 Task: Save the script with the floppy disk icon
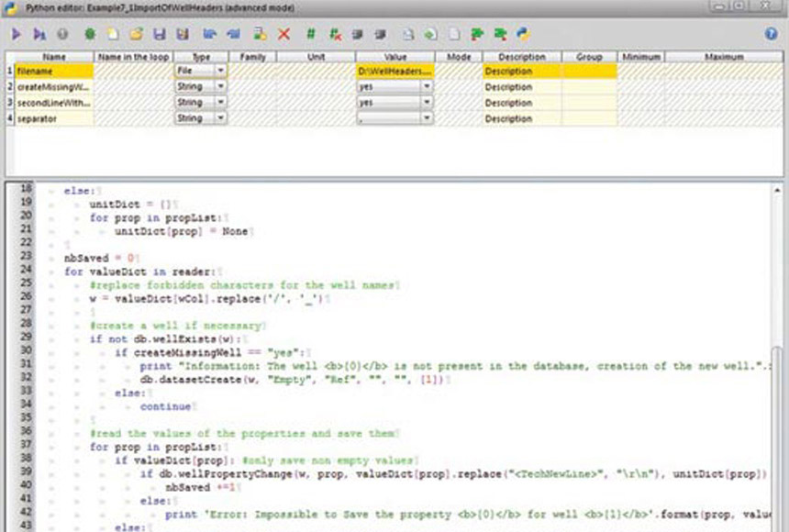(x=159, y=34)
